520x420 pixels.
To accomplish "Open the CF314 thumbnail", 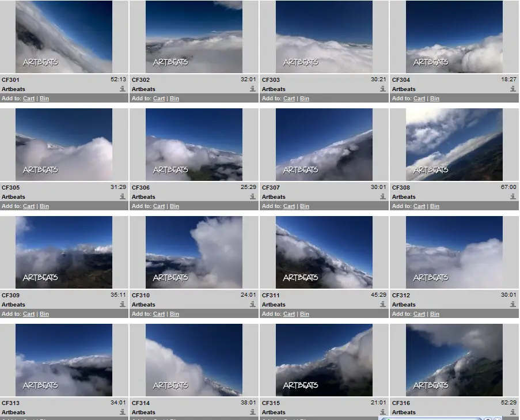I will (x=194, y=360).
